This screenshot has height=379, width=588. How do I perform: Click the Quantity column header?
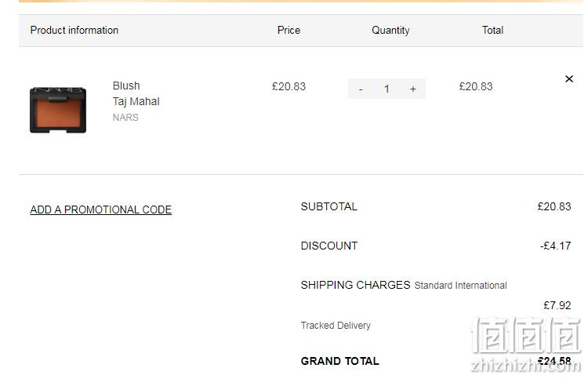(x=390, y=30)
